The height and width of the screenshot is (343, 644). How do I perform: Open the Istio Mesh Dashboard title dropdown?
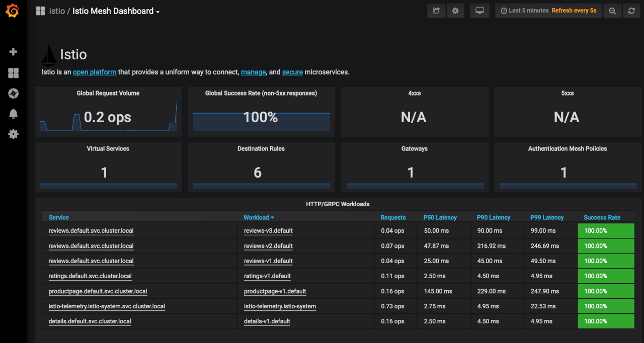click(x=116, y=11)
